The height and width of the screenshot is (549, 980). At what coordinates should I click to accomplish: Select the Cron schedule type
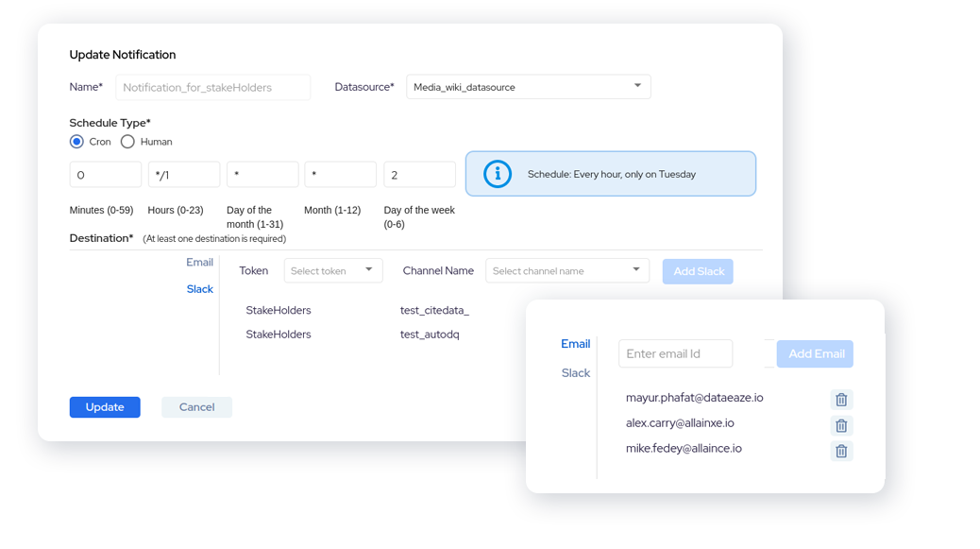[77, 142]
